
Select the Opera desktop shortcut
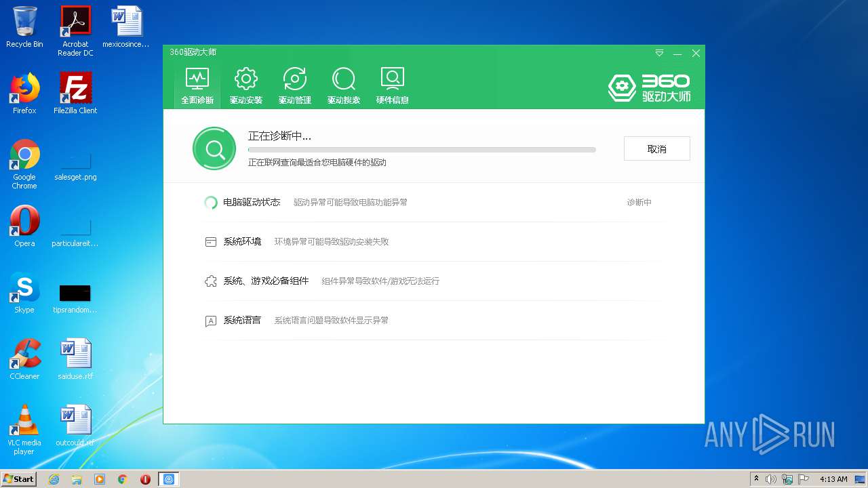(24, 226)
